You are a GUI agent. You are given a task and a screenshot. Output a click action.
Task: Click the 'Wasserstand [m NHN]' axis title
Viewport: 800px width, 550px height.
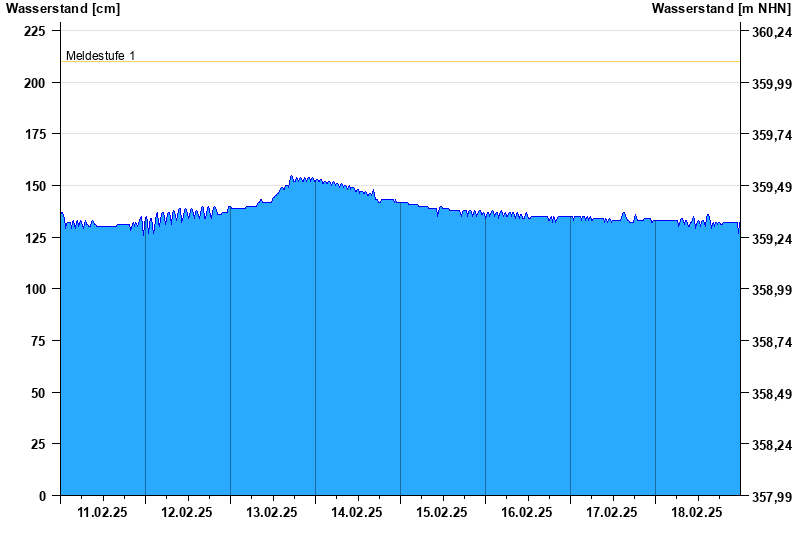coord(721,8)
